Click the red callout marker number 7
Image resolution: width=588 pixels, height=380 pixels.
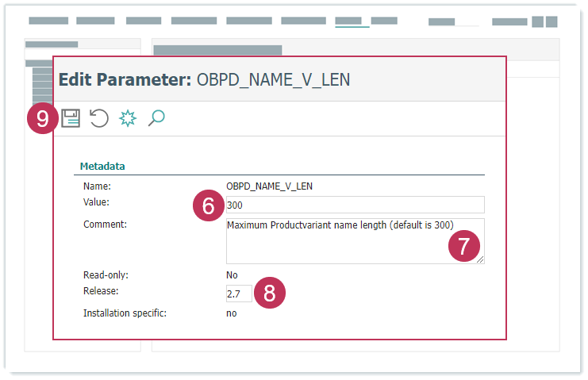click(x=464, y=246)
